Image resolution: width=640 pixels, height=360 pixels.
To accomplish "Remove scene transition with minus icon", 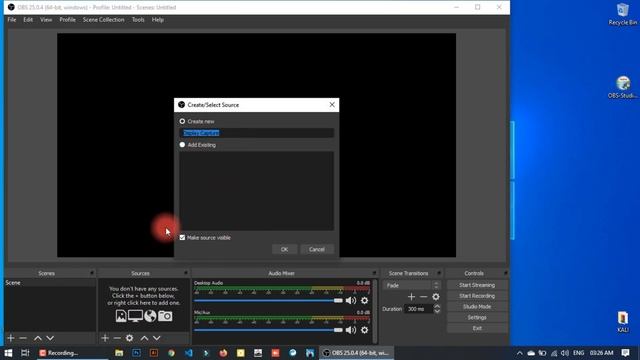I will tap(423, 297).
